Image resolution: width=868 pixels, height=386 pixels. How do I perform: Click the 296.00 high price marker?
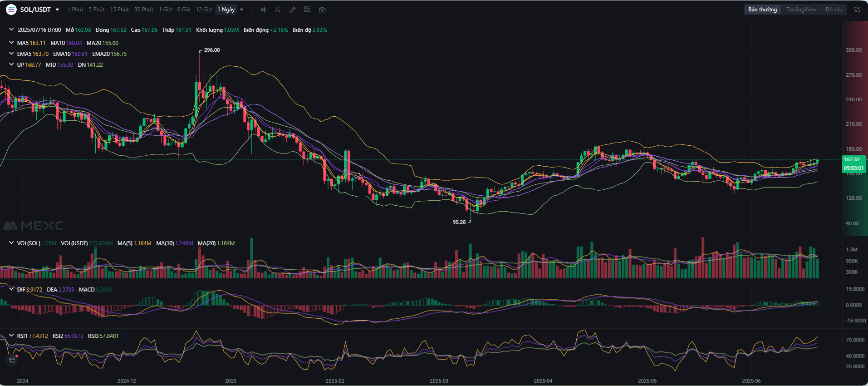click(212, 50)
